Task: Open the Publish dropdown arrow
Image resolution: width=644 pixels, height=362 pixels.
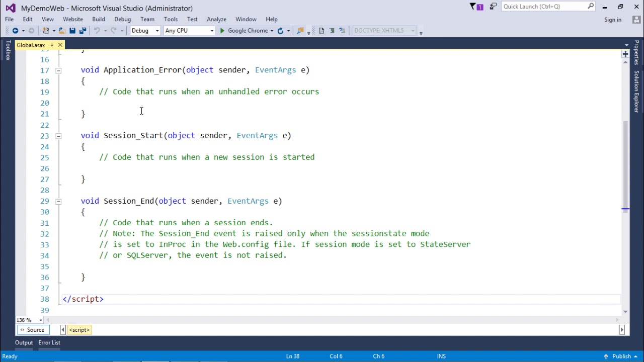Action: [x=635, y=356]
